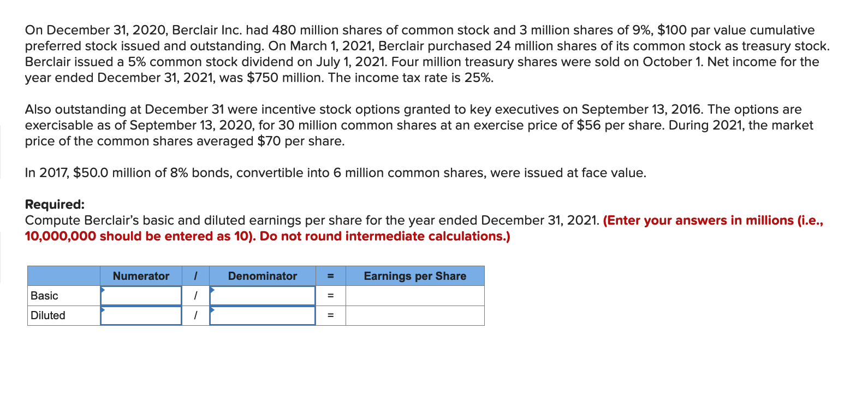
Task: Click the equals sign in the Diluted row
Action: [331, 315]
